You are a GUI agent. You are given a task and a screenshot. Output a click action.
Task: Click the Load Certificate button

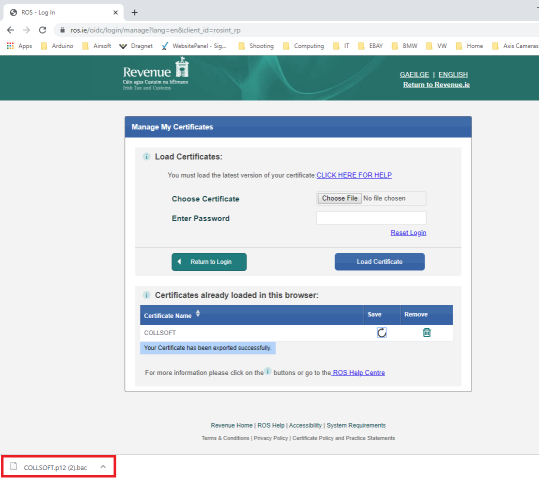tap(380, 262)
